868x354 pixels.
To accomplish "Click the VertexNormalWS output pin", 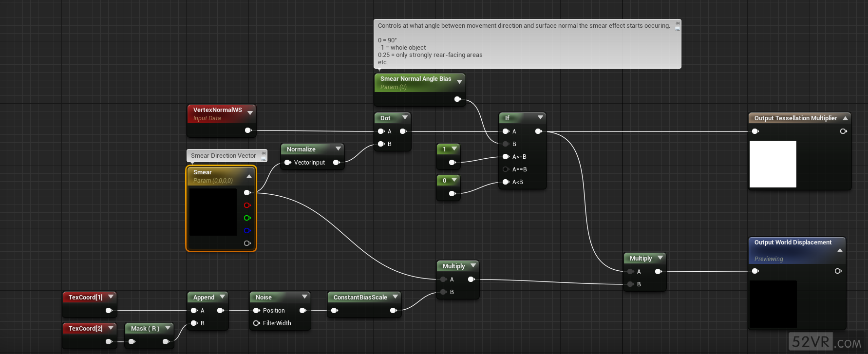I will [x=248, y=130].
